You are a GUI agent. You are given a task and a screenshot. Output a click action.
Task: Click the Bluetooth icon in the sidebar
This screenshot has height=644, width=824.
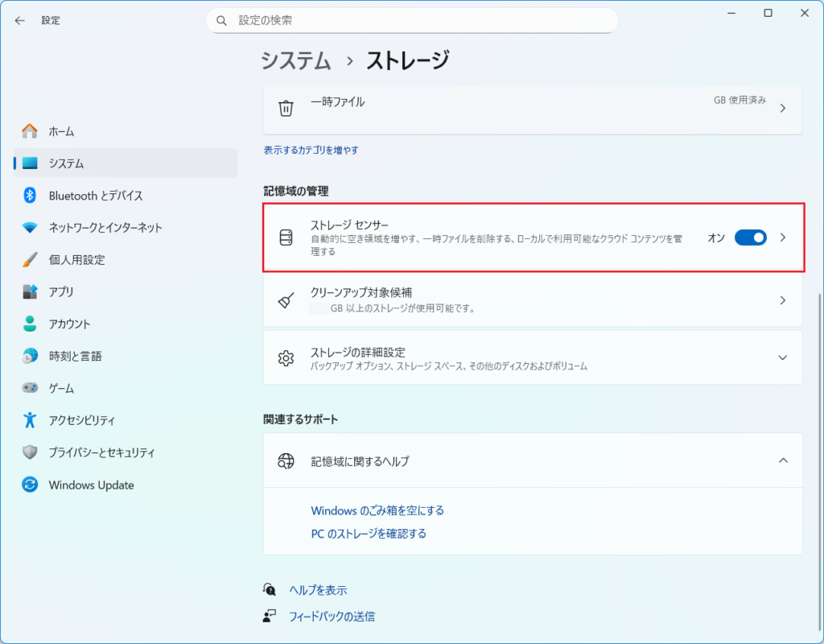30,196
